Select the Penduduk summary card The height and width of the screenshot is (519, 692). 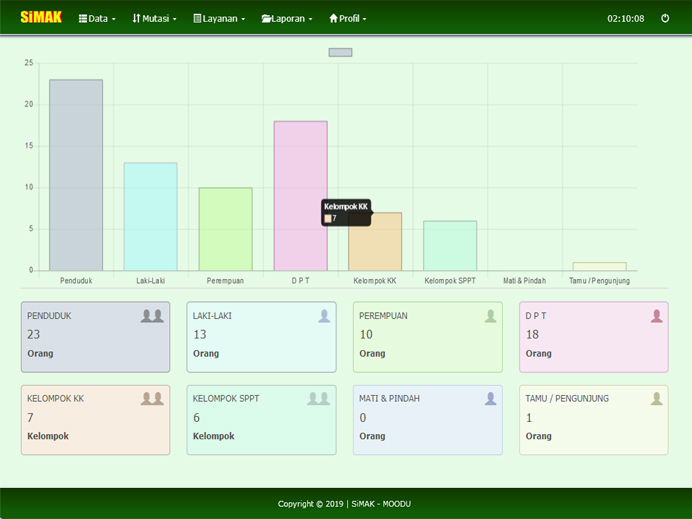[x=95, y=337]
